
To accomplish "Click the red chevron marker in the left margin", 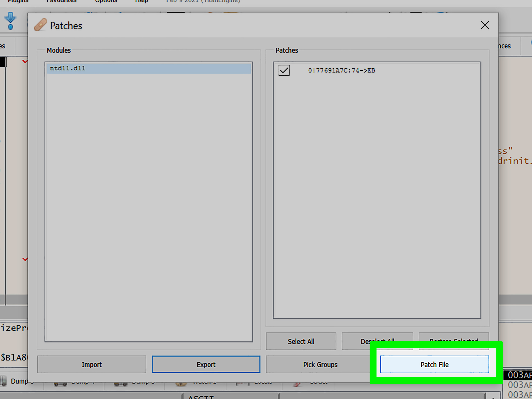I will click(x=25, y=61).
